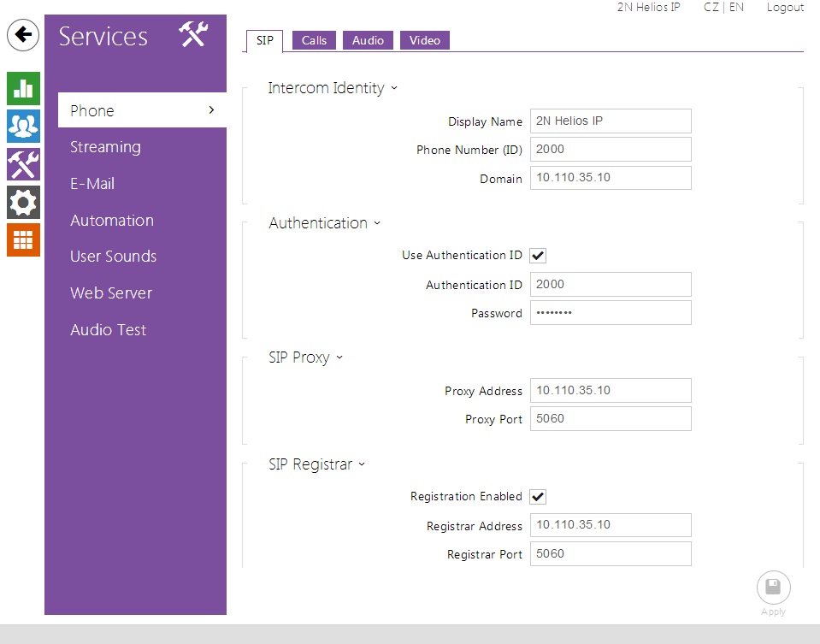
Task: Collapse the Authentication section
Action: coord(324,223)
